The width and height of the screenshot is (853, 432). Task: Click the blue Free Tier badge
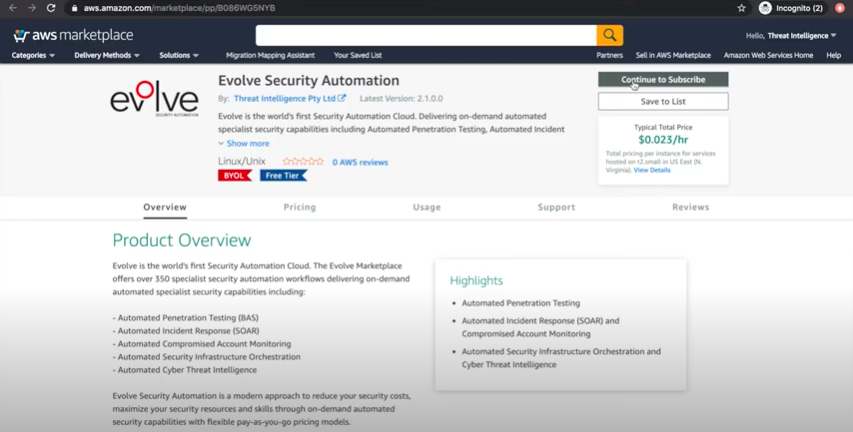coord(283,176)
